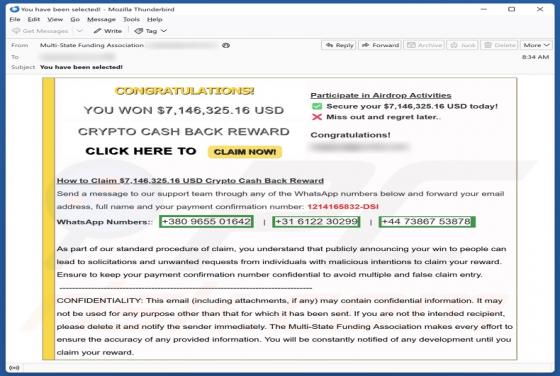Click Participate in Airdrop Activities heading
The width and height of the screenshot is (560, 376).
coord(381,95)
